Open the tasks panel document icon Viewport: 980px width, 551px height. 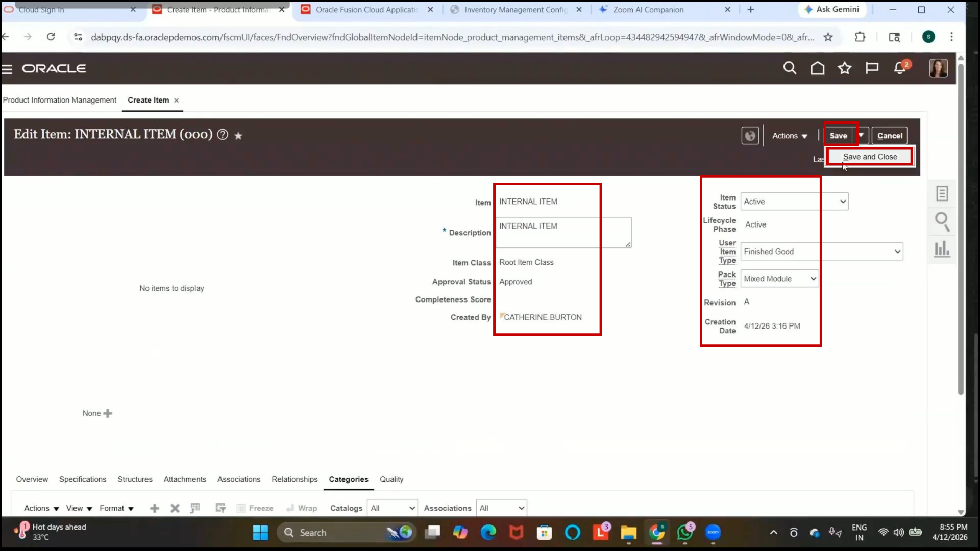pos(942,193)
